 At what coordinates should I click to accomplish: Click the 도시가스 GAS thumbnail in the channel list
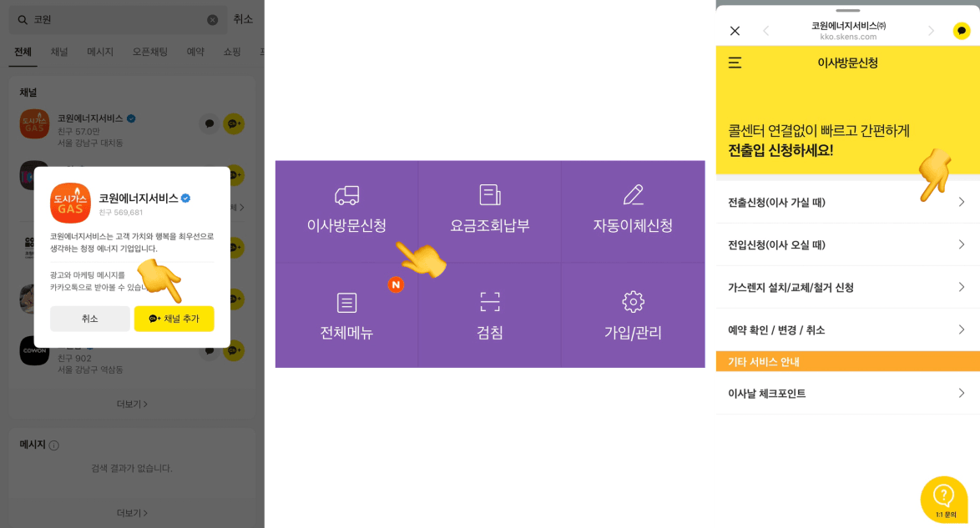[34, 123]
